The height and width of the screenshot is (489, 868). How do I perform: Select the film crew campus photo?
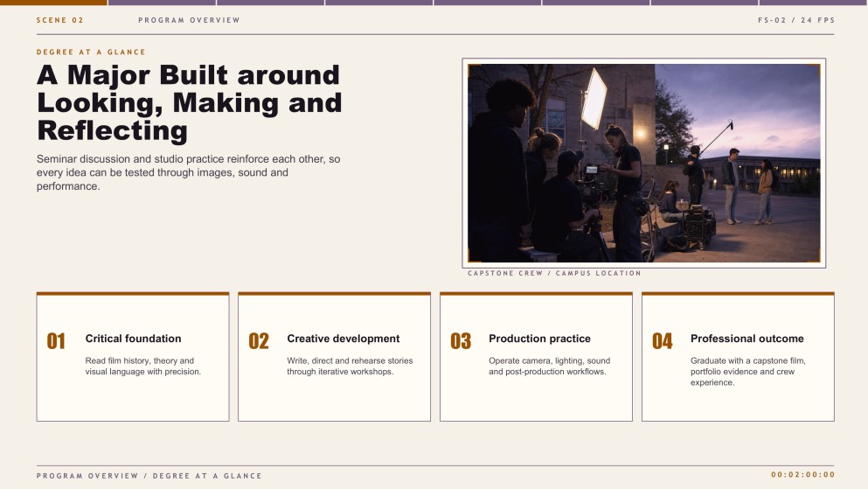644,163
